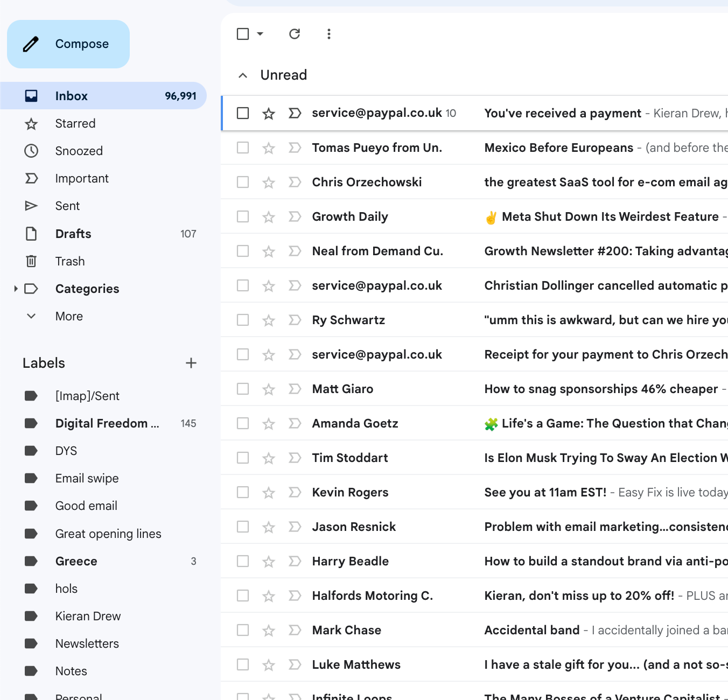
Task: Select the Amanda Goetz email checkbox
Action: 243,423
